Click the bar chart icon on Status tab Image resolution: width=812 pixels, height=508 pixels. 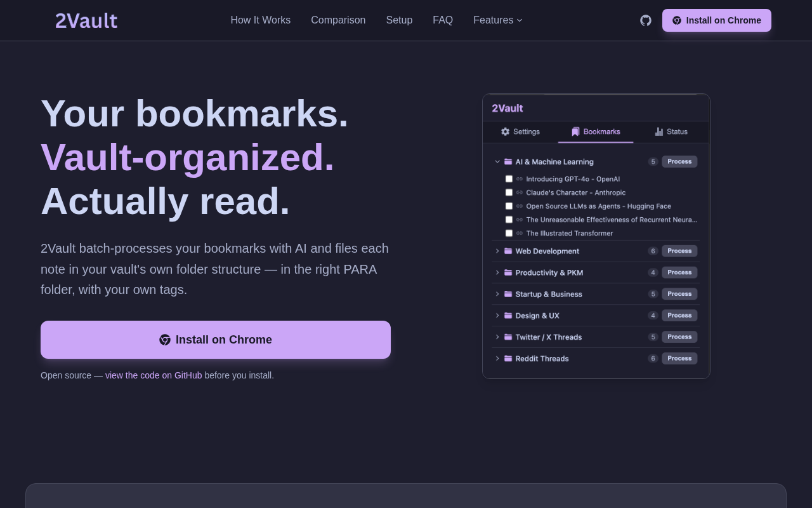(x=659, y=131)
